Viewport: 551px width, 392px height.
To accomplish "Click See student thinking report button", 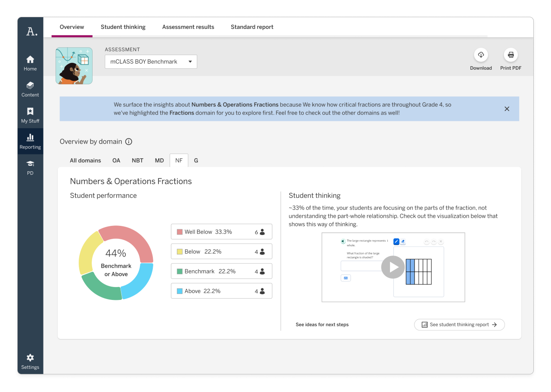I will (459, 325).
